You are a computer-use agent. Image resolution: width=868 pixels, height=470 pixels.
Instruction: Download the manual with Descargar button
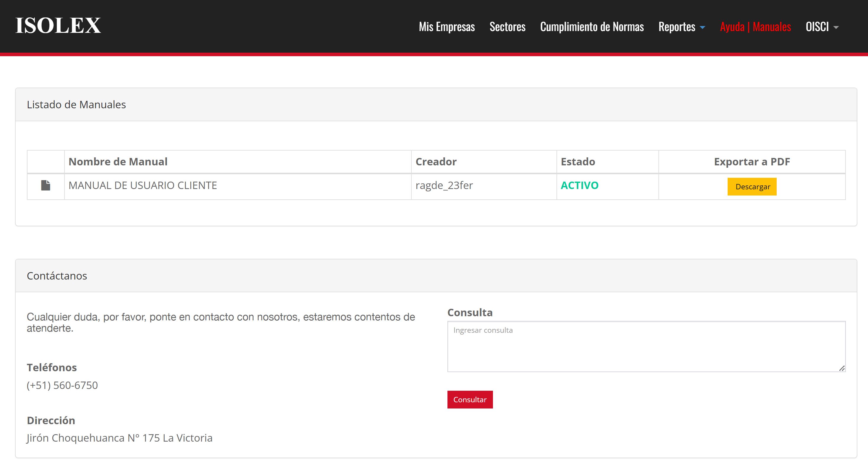point(752,186)
